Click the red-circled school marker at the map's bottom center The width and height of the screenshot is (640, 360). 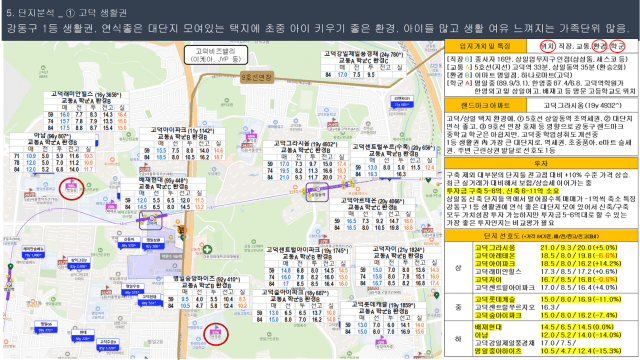click(x=216, y=334)
